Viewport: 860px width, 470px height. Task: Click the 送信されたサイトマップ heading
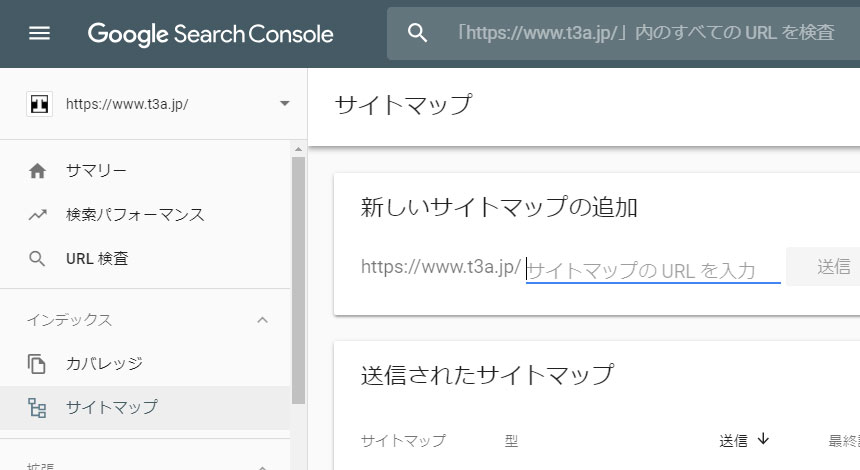(488, 375)
